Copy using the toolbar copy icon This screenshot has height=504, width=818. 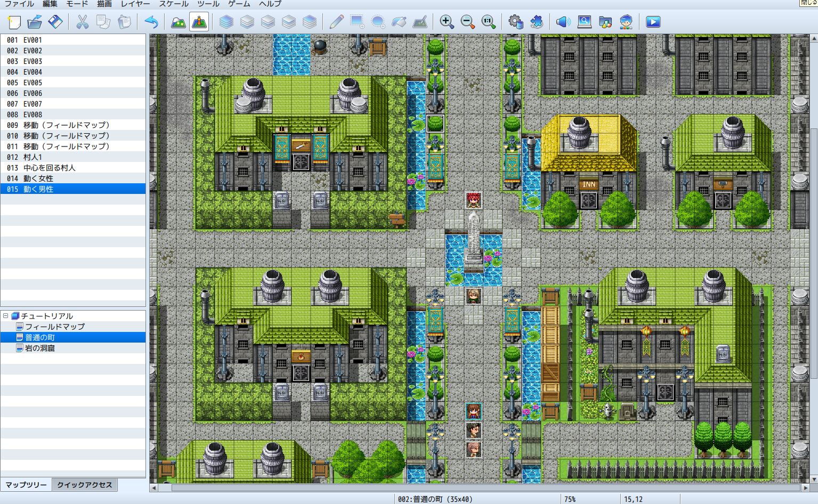coord(103,22)
